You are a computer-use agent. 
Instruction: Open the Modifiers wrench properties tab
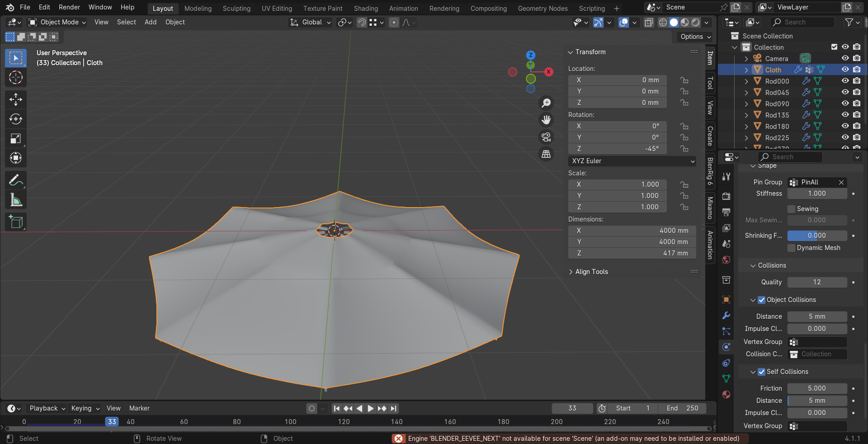726,316
